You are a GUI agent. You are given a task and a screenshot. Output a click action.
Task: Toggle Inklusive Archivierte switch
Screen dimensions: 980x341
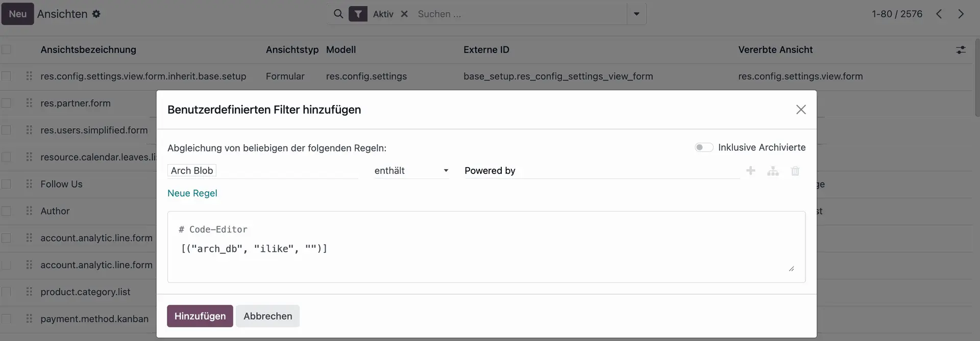[x=703, y=148]
